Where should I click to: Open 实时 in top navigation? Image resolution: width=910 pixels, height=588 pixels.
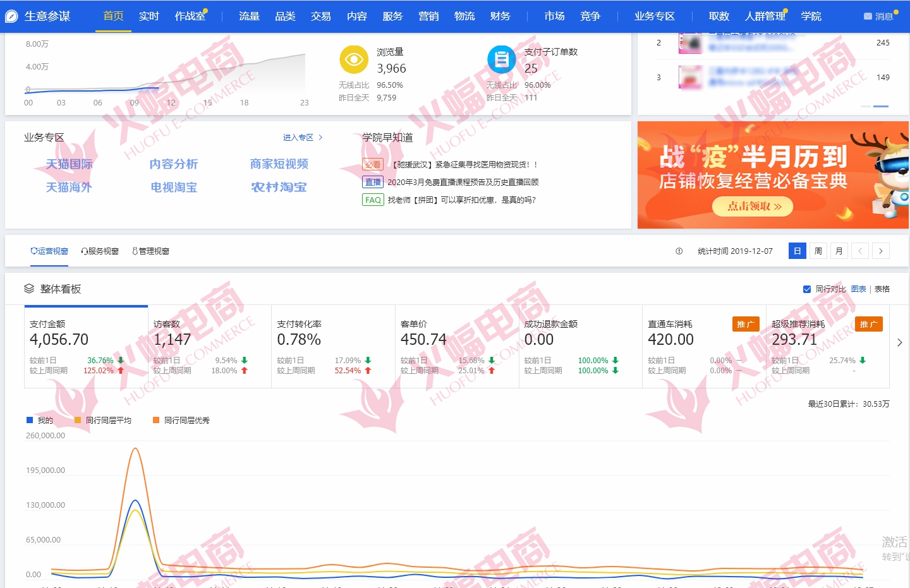click(x=149, y=16)
